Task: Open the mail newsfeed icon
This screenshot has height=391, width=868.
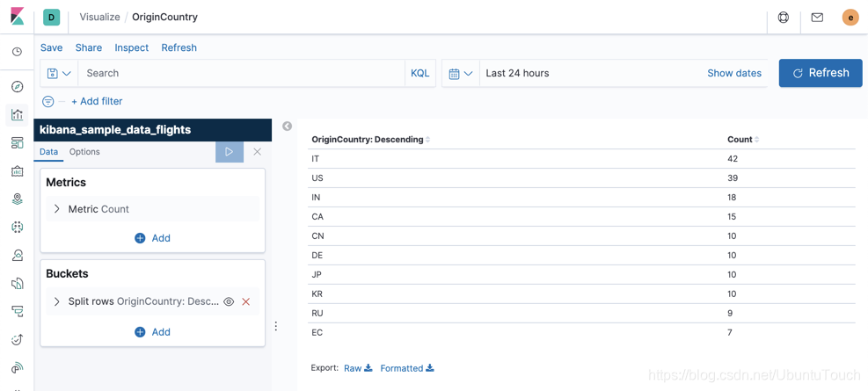Action: (x=816, y=18)
